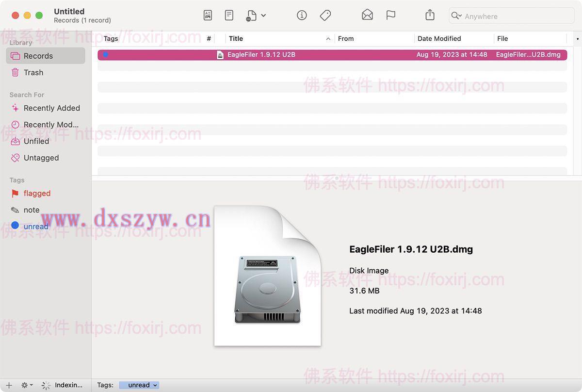The image size is (582, 392).
Task: Sort by the From column header
Action: click(x=346, y=38)
